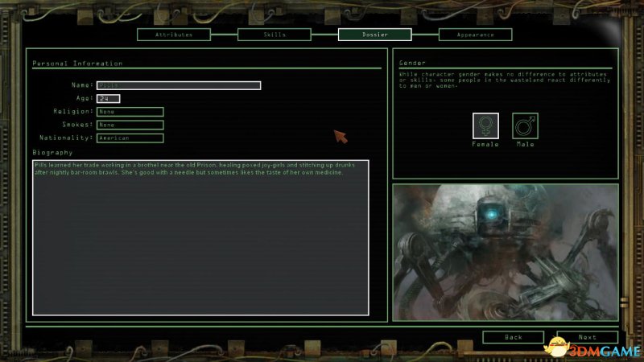Screen dimensions: 644x362
Task: Click the robot portrait artwork
Action: pyautogui.click(x=505, y=252)
